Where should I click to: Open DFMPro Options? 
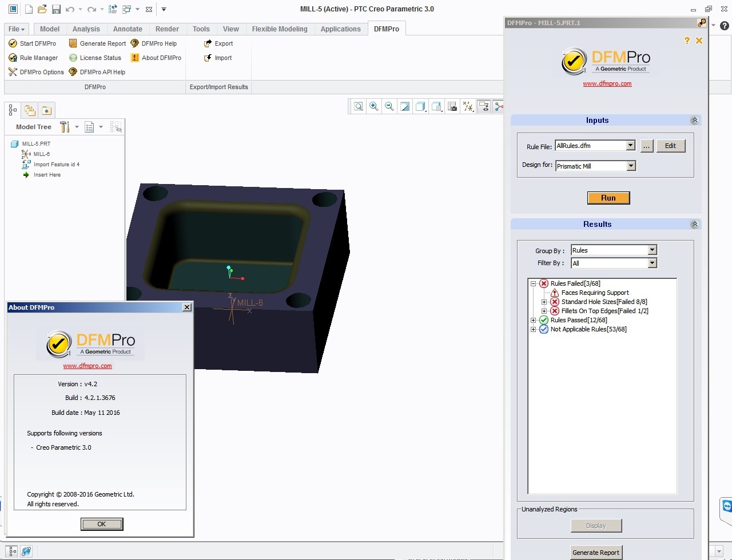(x=36, y=72)
